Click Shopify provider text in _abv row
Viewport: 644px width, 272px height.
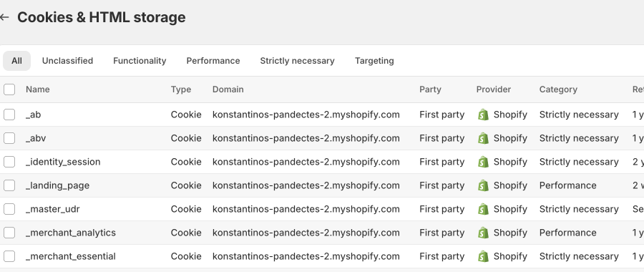510,138
